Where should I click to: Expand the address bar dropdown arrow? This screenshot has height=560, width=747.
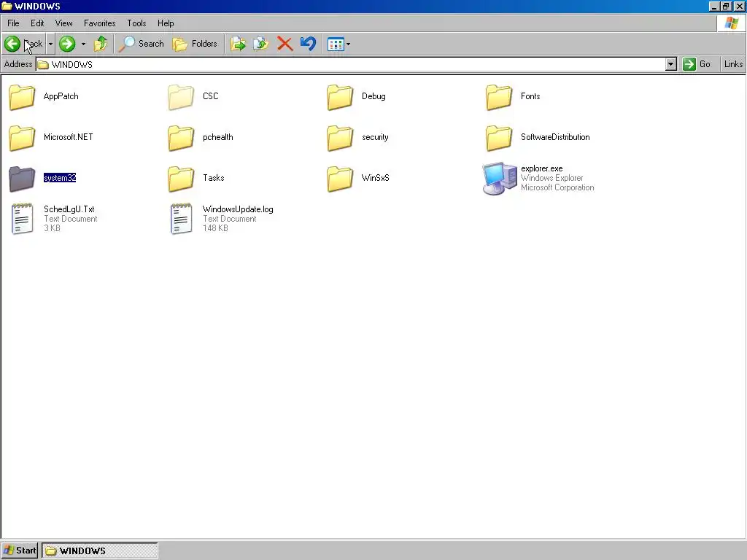[671, 64]
